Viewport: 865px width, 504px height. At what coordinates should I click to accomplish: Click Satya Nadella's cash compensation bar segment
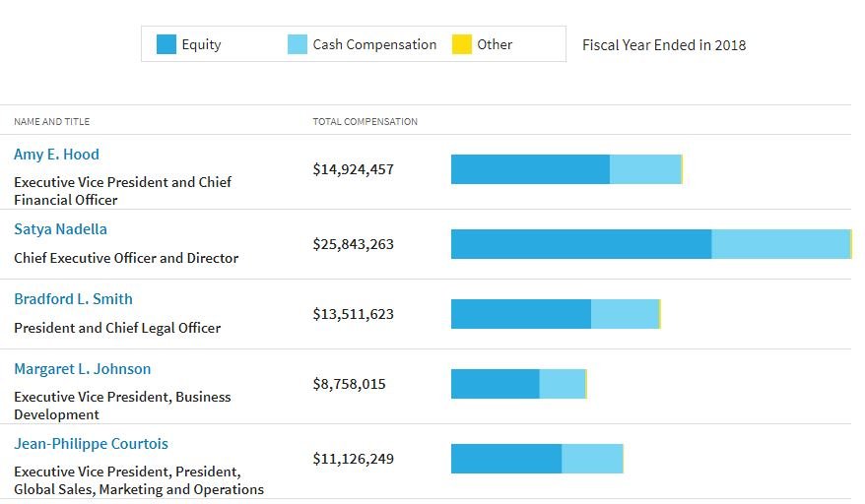coord(780,244)
